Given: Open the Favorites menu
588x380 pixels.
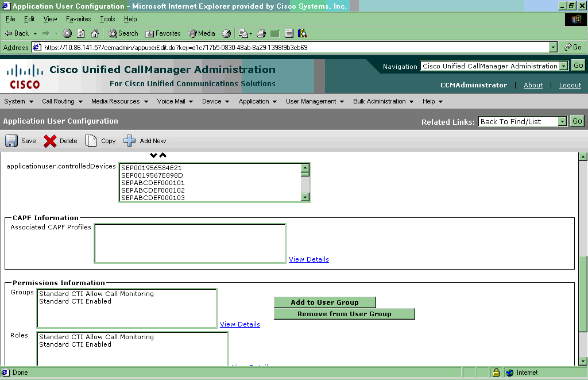Looking at the screenshot, I should pyautogui.click(x=78, y=19).
